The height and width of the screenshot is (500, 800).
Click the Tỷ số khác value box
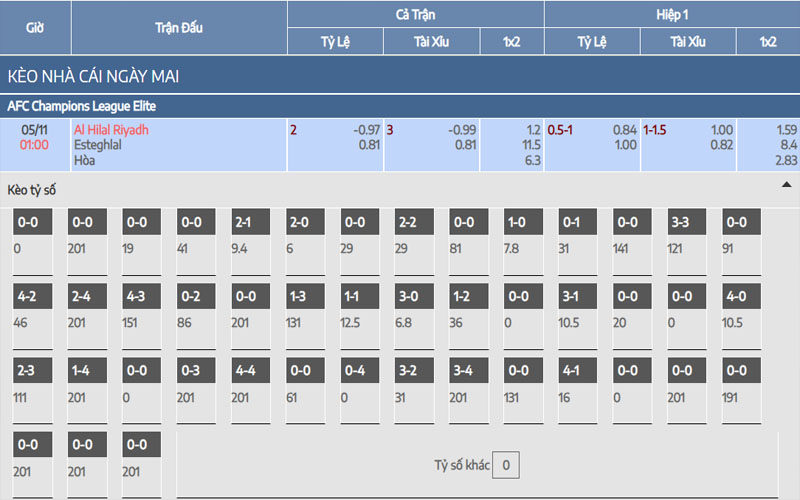pyautogui.click(x=507, y=465)
